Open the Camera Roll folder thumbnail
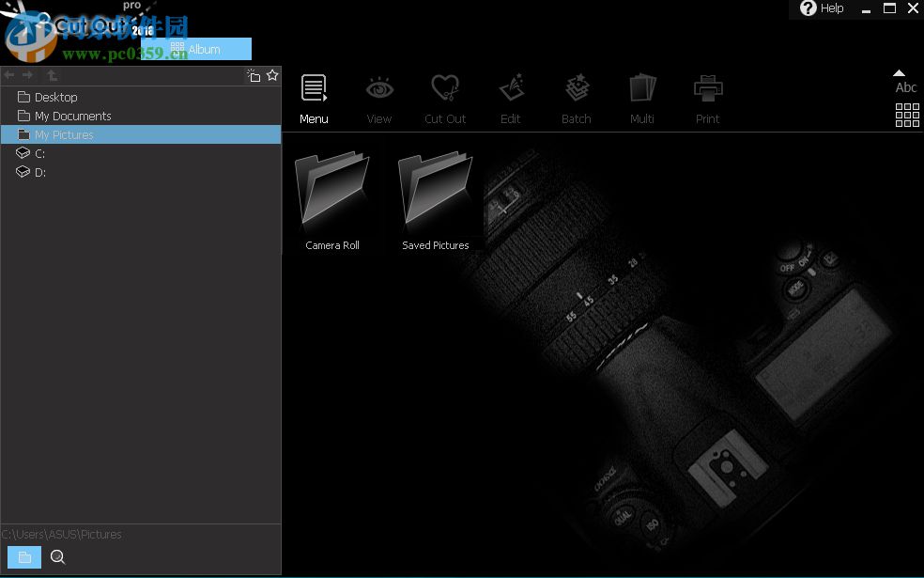This screenshot has height=578, width=924. click(332, 201)
